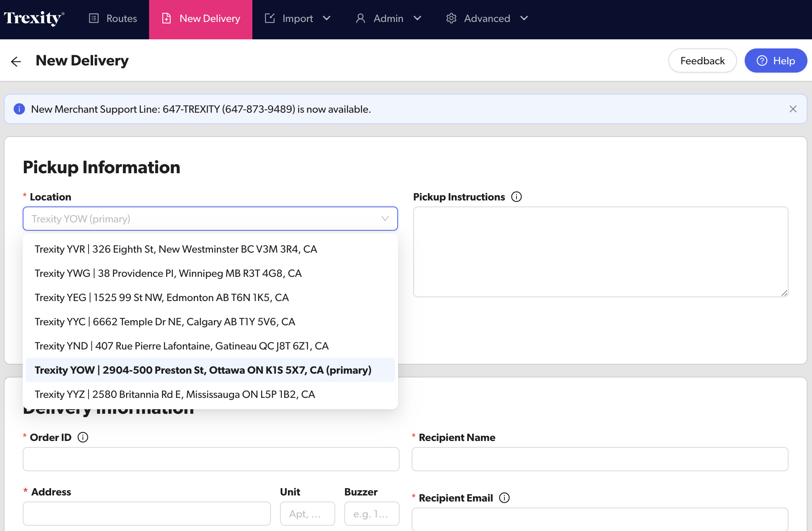Expand the Import dropdown chevron
This screenshot has width=812, height=531.
click(x=327, y=18)
